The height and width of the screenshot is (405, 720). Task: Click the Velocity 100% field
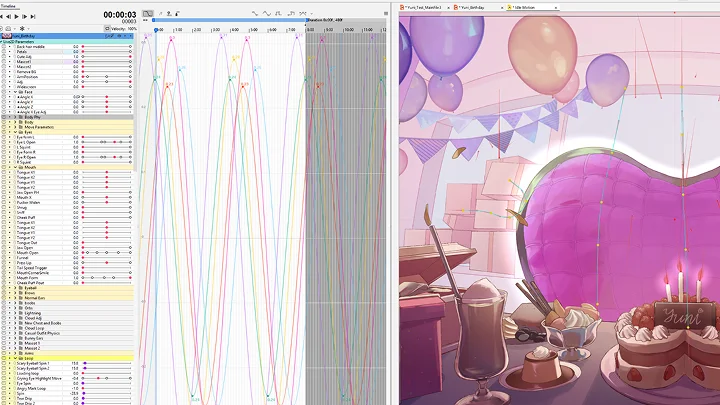125,29
